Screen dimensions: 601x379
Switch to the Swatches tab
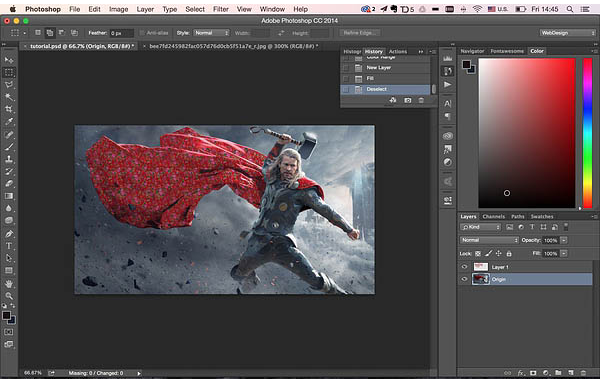tap(542, 217)
